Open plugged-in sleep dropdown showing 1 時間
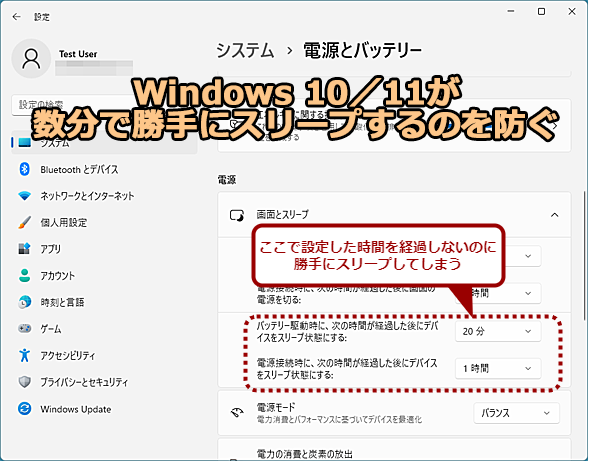Screen dimensions: 589x462 (498, 368)
